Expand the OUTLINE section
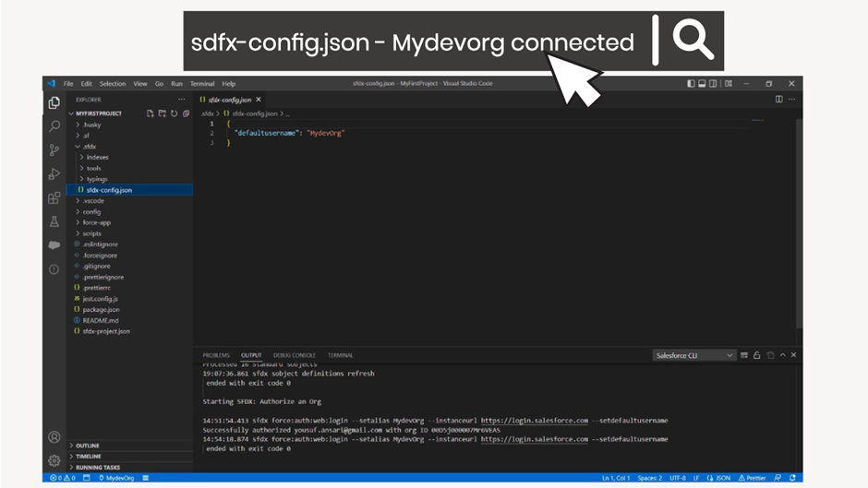The width and height of the screenshot is (868, 488). [129, 446]
